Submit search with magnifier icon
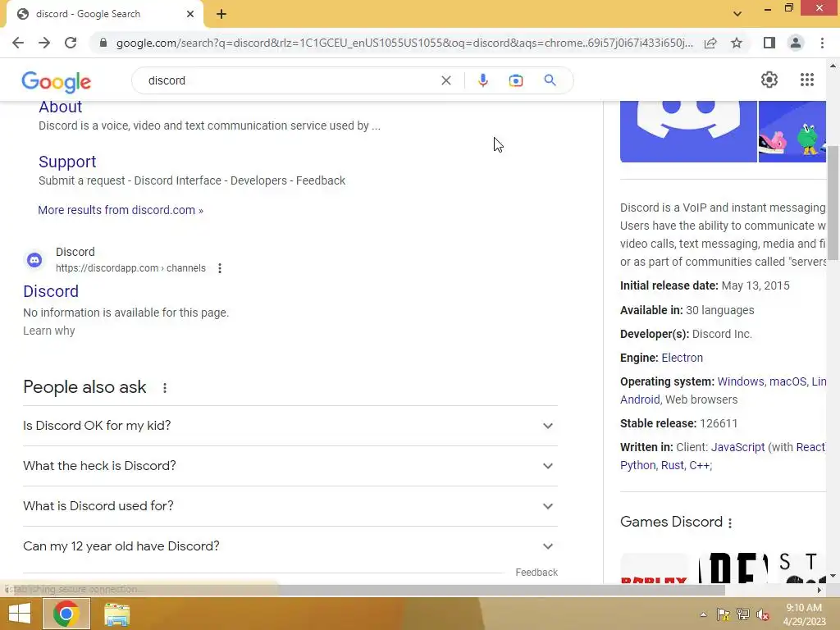This screenshot has height=630, width=840. click(x=550, y=80)
